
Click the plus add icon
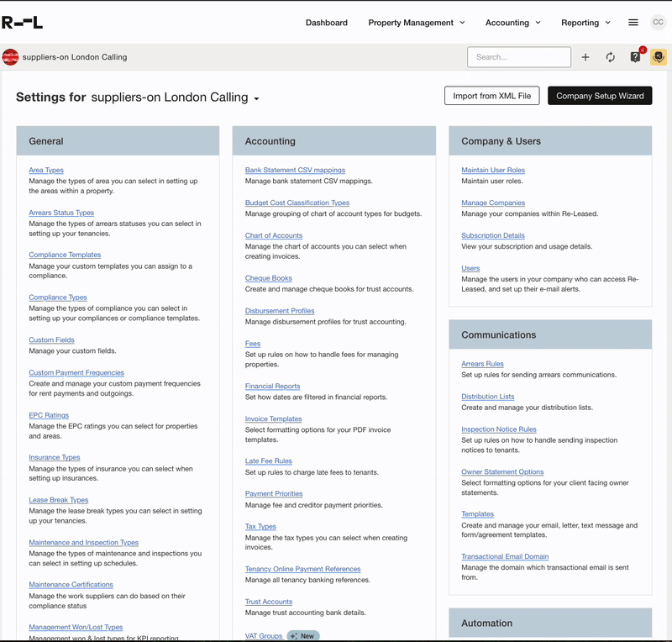pos(585,57)
